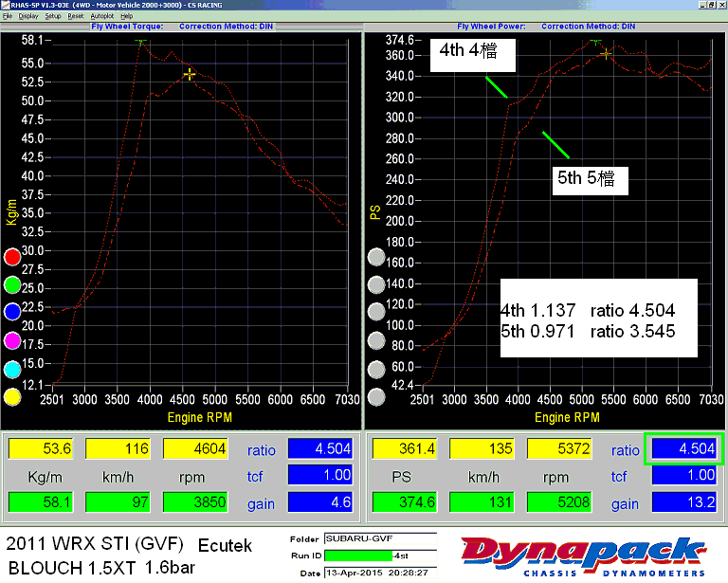Close the RHAS-SP window
Viewport: 728px width, 583px height.
tap(721, 5)
